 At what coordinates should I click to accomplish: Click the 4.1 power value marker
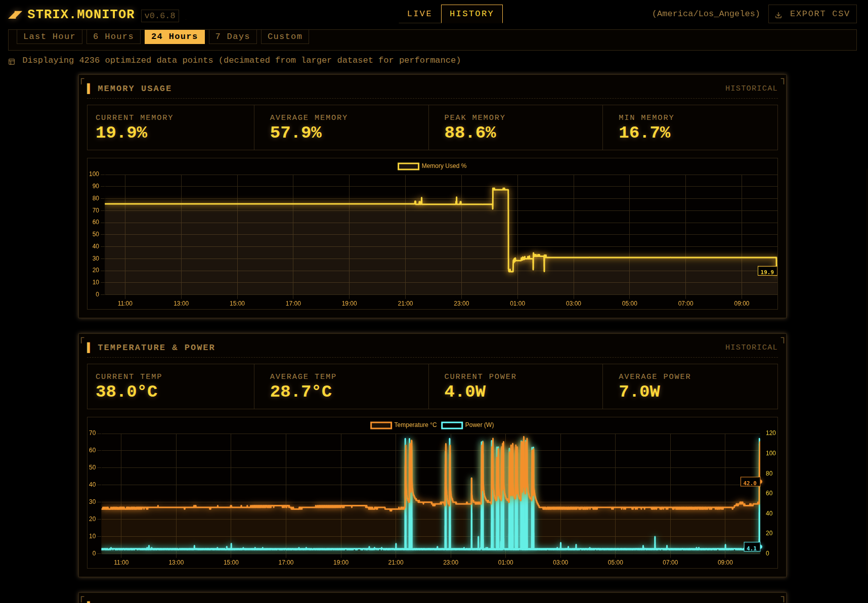[752, 547]
